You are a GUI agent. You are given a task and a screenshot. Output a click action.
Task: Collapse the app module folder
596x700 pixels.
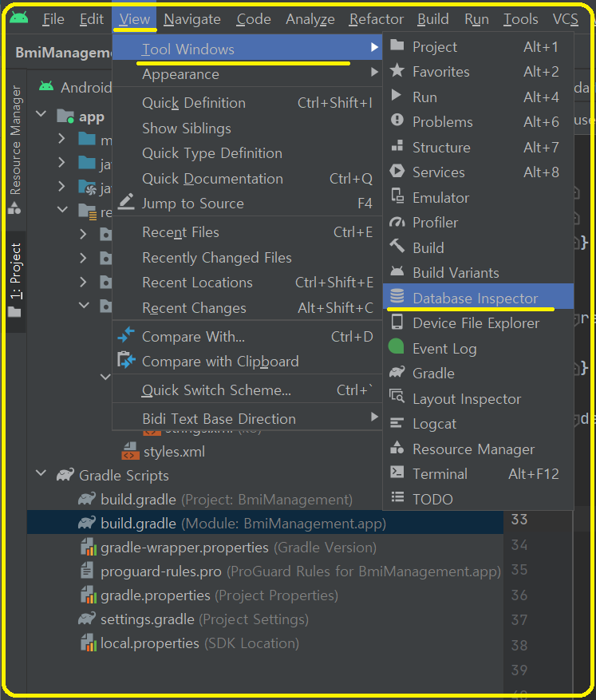(x=41, y=117)
